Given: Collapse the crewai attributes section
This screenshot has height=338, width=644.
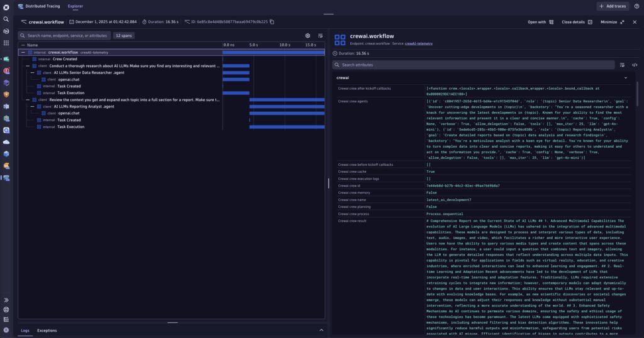Looking at the screenshot, I should (x=626, y=77).
